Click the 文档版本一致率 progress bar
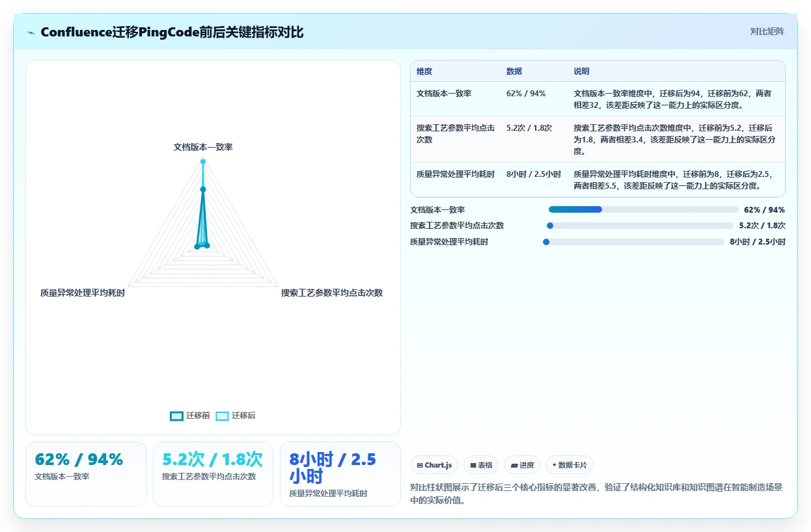811x532 pixels. click(x=644, y=209)
